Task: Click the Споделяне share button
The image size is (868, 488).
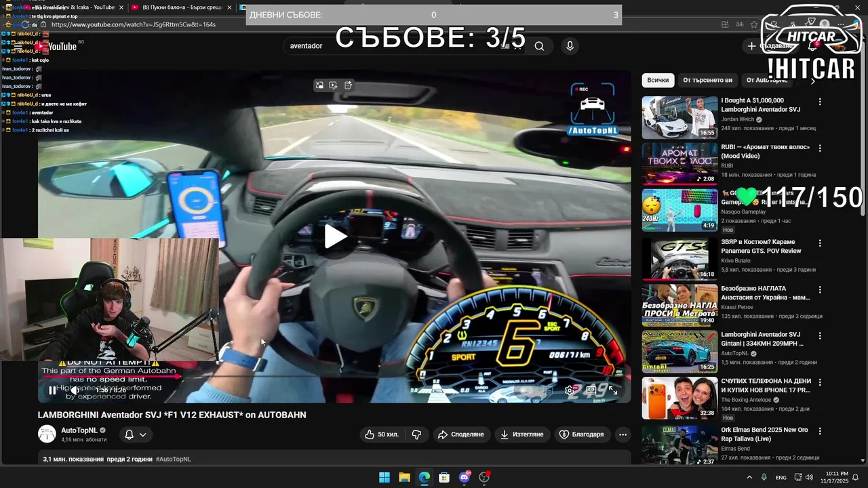Action: pyautogui.click(x=460, y=434)
